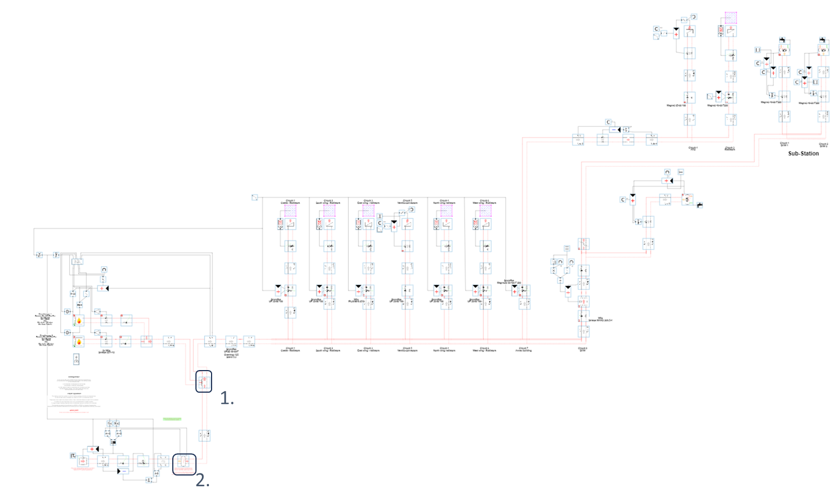Select the West wing pink hatched radiator block
The height and width of the screenshot is (504, 835).
pyautogui.click(x=485, y=210)
